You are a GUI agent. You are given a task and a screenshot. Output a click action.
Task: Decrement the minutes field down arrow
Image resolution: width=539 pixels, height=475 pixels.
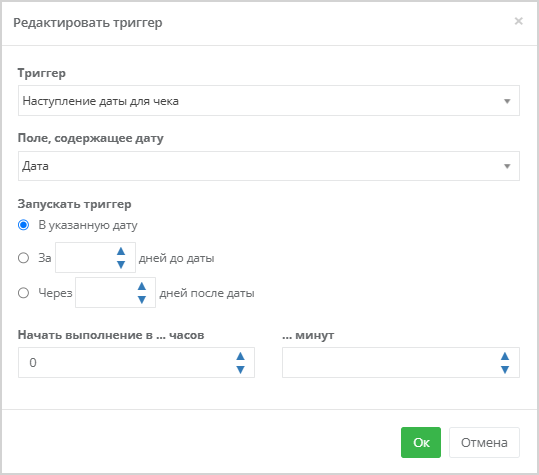(x=505, y=369)
